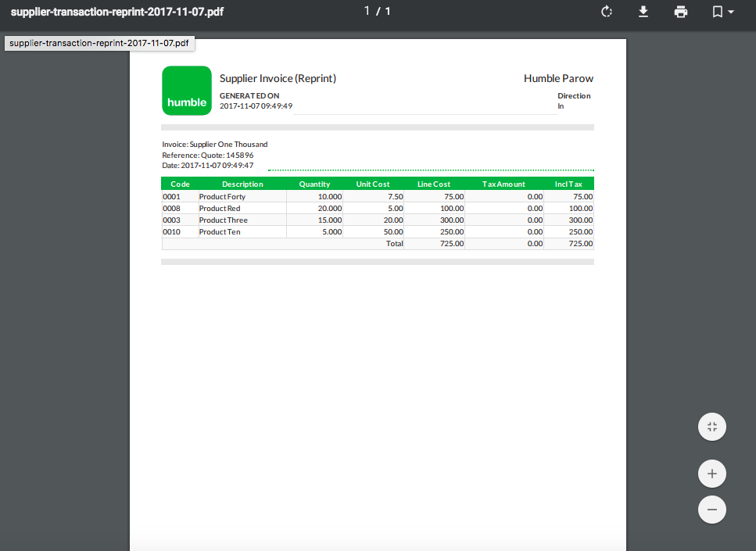
Task: Click unit cost 7.50
Action: [x=396, y=197]
